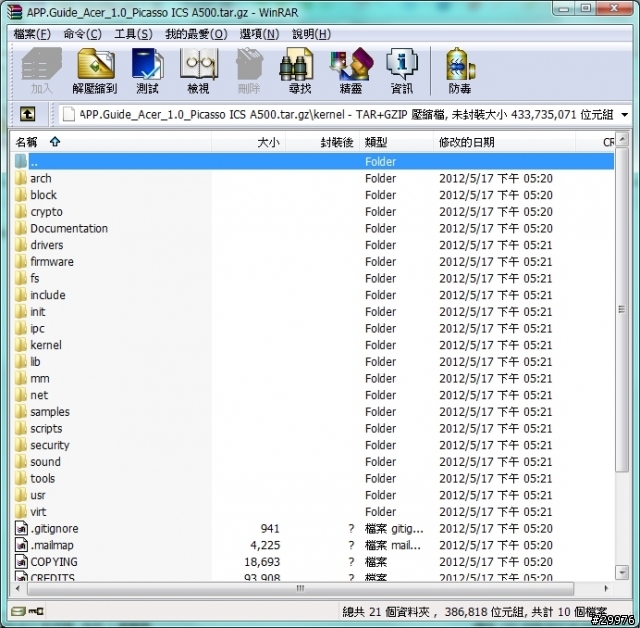The width and height of the screenshot is (640, 628).
Task: Sort by 封裝後 (Packed) column header
Action: point(322,142)
